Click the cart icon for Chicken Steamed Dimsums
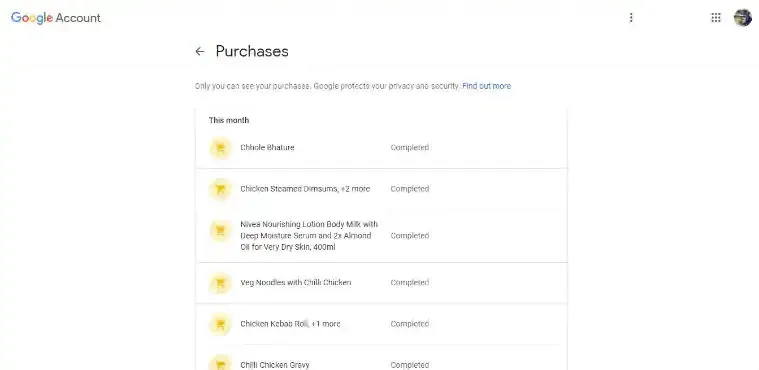The image size is (759, 370). (x=220, y=189)
